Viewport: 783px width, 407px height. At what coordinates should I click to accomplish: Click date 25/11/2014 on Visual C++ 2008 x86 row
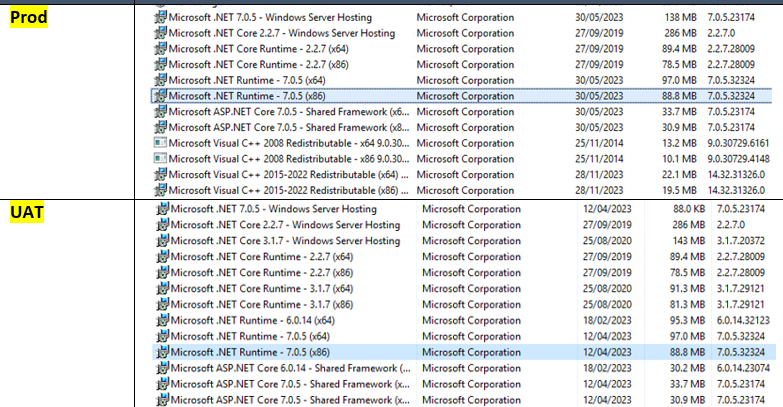pyautogui.click(x=599, y=159)
